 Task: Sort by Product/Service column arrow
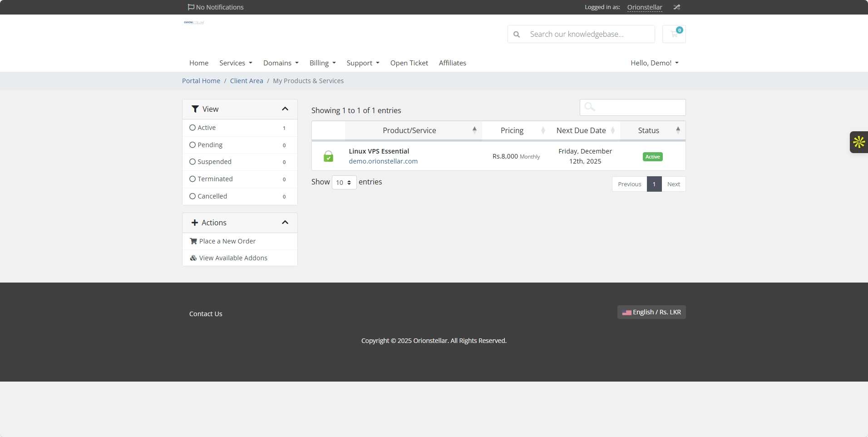(x=474, y=130)
